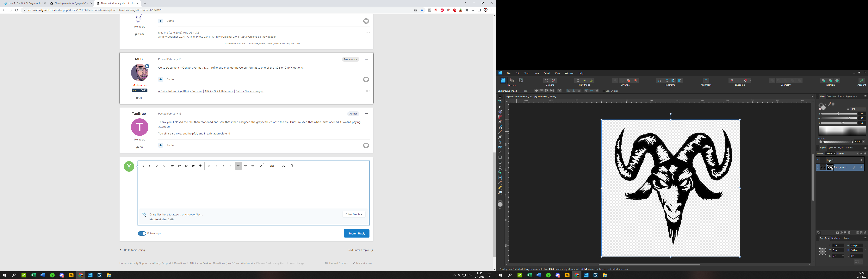Image resolution: width=868 pixels, height=279 pixels.
Task: Select the Node tool
Action: click(x=500, y=107)
